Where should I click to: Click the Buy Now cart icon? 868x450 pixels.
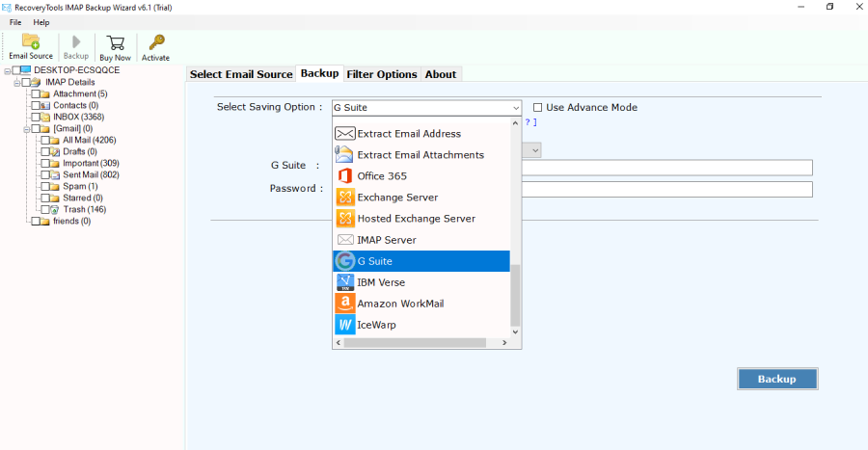[115, 47]
